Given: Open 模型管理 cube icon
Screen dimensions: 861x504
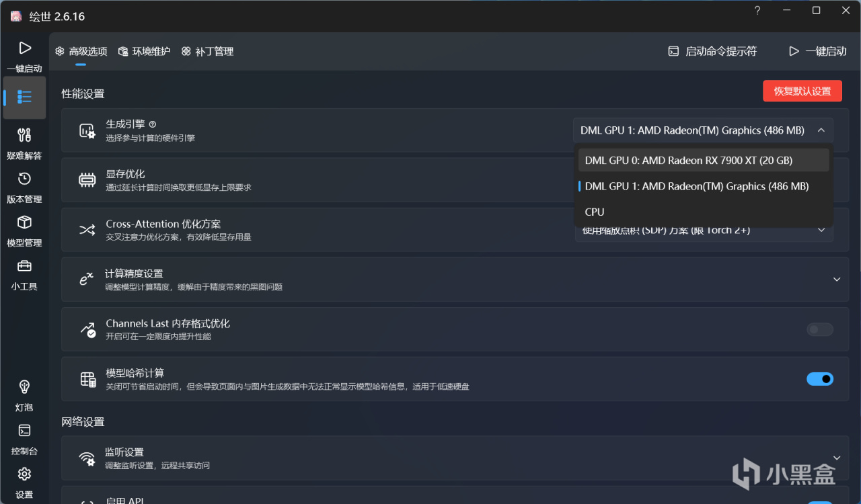Looking at the screenshot, I should click(24, 222).
